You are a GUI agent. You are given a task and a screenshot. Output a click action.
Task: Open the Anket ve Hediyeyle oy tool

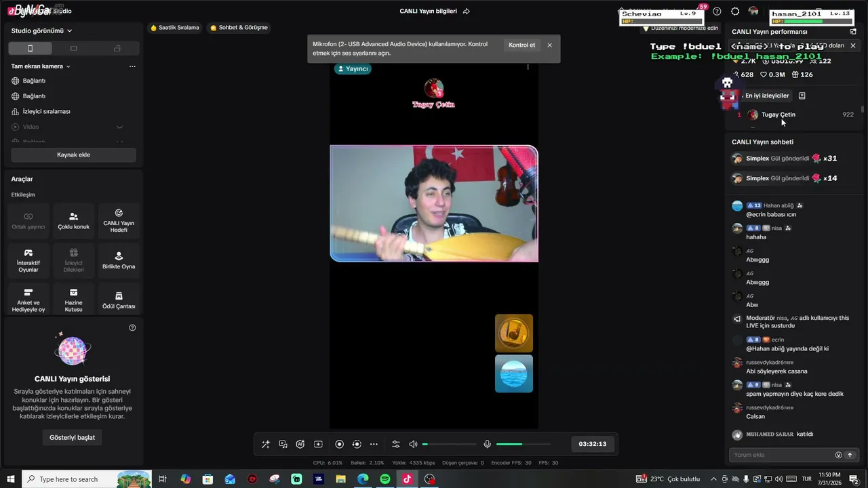[28, 300]
